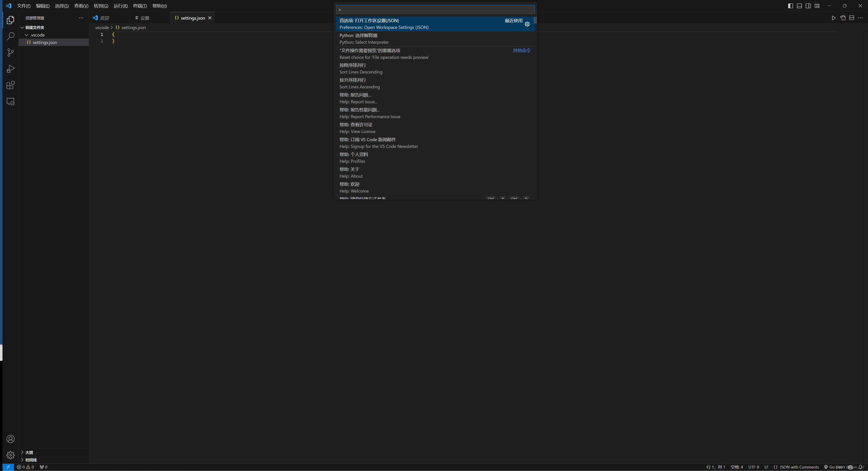Select the Source Control icon

(10, 52)
